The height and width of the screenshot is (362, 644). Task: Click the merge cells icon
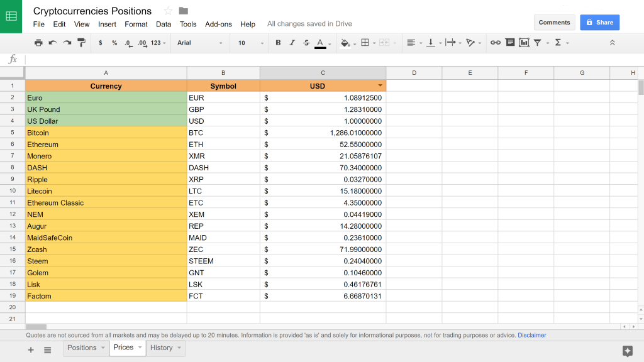384,43
